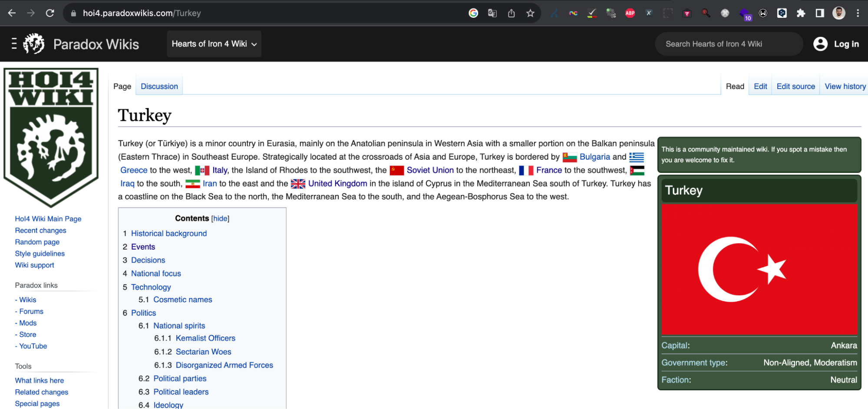Open the Government type link in infobox
868x409 pixels.
click(693, 363)
